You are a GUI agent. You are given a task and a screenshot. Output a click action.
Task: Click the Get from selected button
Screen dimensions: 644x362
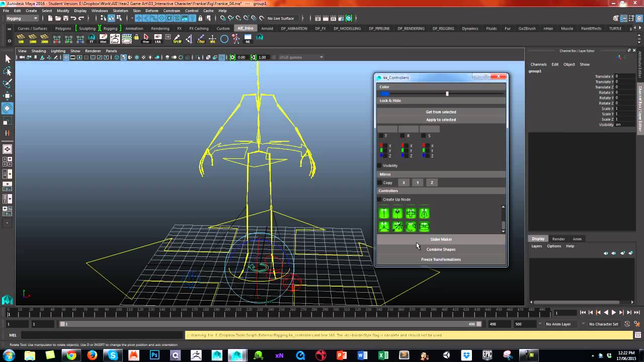tap(441, 112)
